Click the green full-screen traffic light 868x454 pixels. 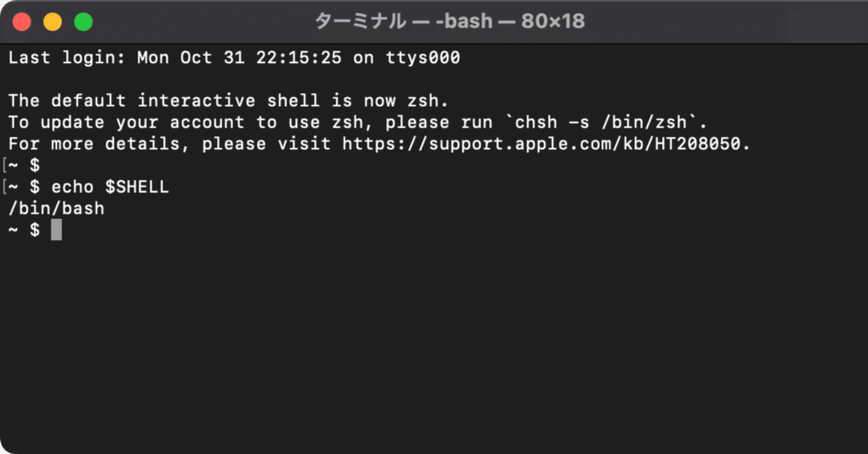(x=83, y=21)
